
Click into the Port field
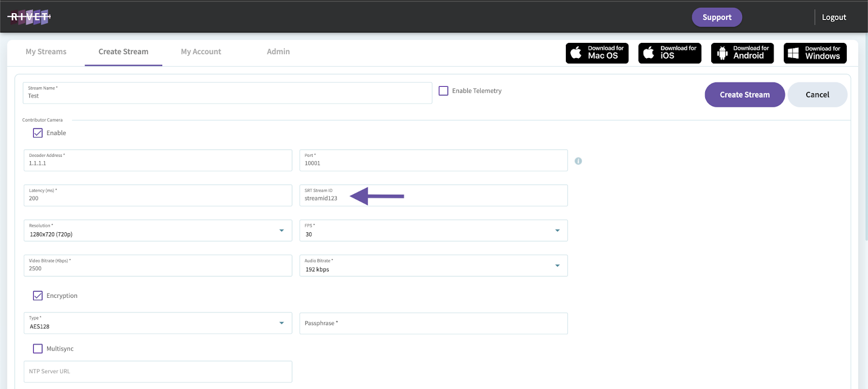click(x=433, y=160)
